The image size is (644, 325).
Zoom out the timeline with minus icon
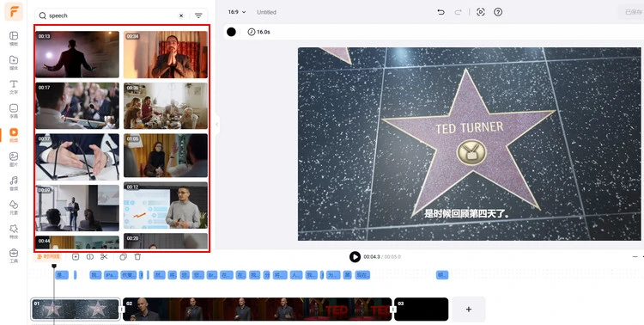point(635,256)
